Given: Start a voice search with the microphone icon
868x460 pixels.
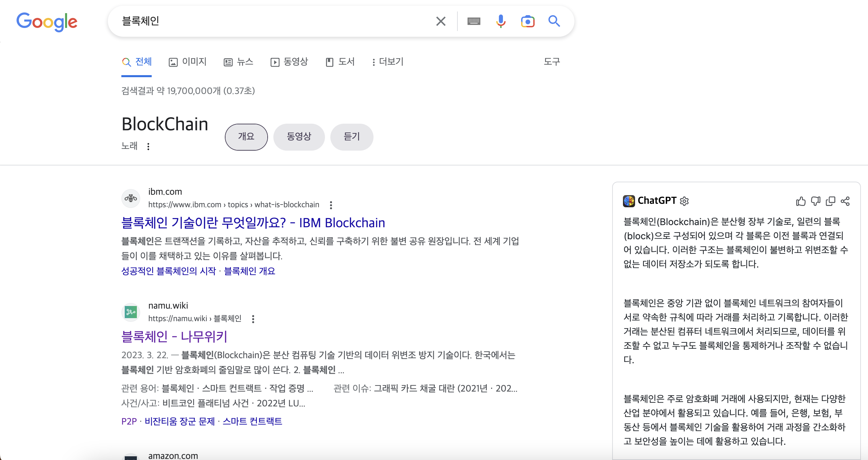Looking at the screenshot, I should [x=501, y=21].
